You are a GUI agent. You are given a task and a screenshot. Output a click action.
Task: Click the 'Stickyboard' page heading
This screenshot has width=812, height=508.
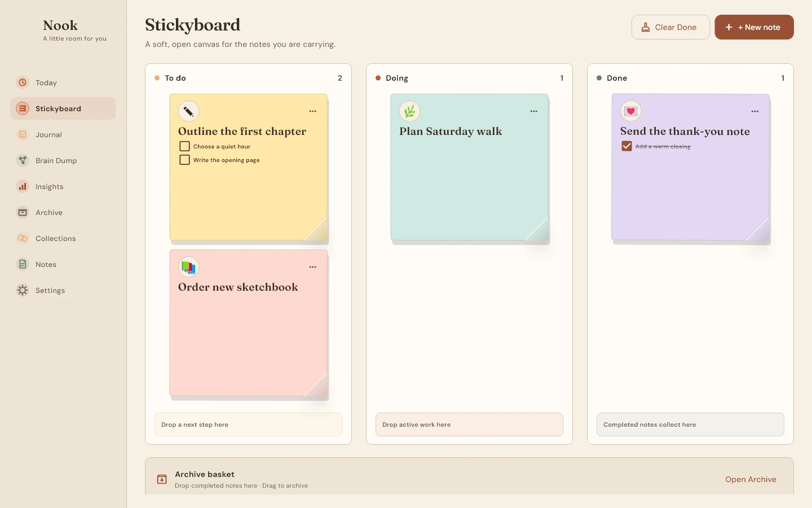[193, 25]
